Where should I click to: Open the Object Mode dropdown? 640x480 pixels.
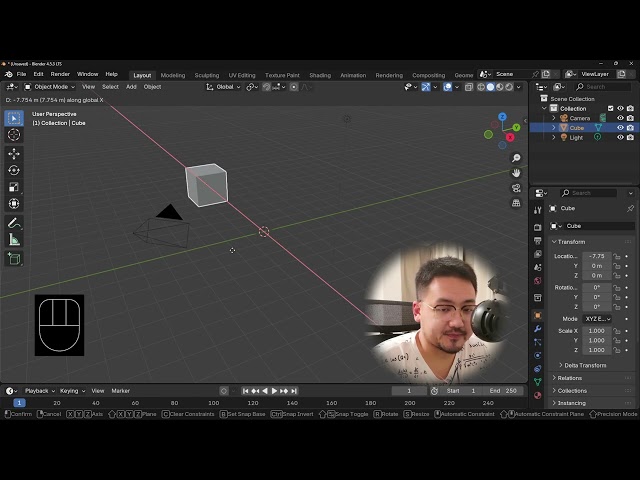click(x=50, y=87)
